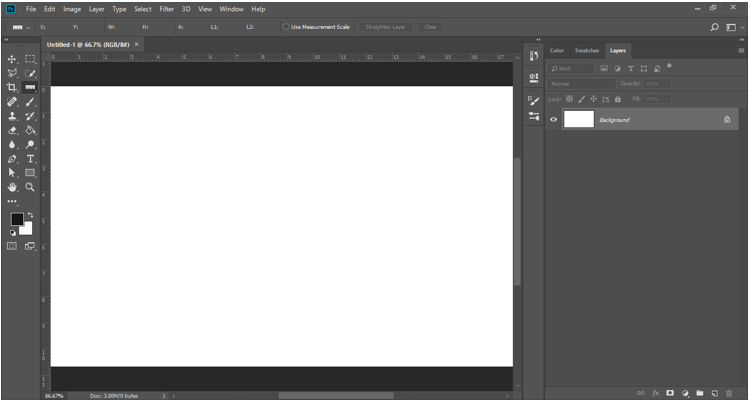Toggle the layer filter on/off switch
The height and width of the screenshot is (404, 751).
669,66
